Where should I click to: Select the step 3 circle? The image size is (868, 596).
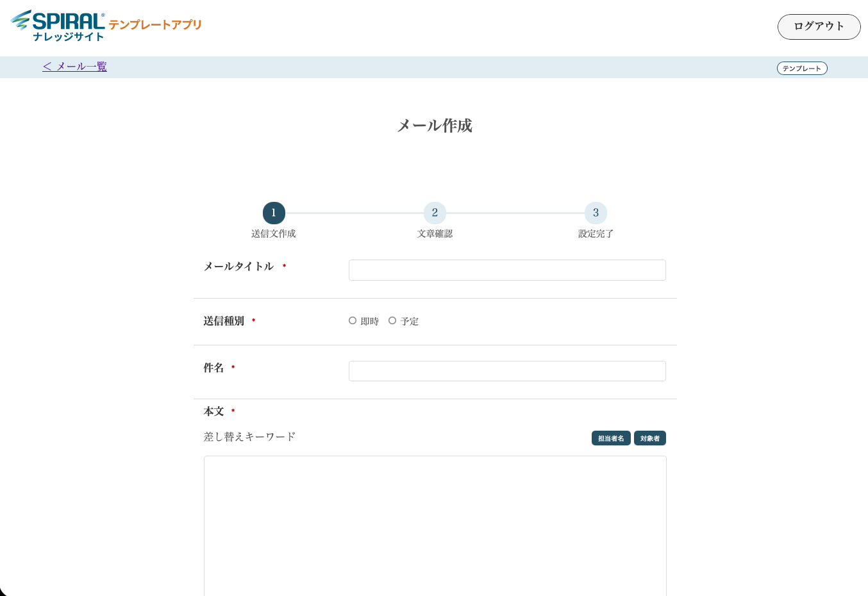[x=596, y=213]
